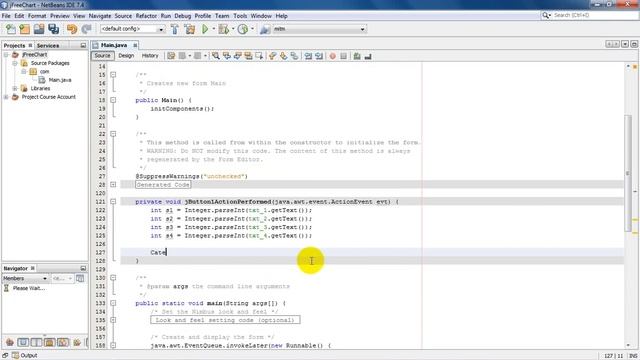Switch to the Design view tab
The image size is (640, 360).
click(x=126, y=56)
